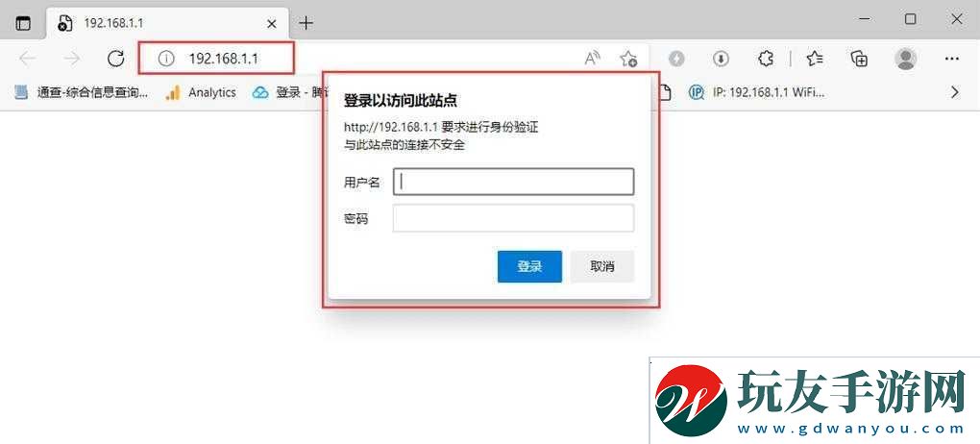Open the downloads icon in toolbar

tap(722, 59)
